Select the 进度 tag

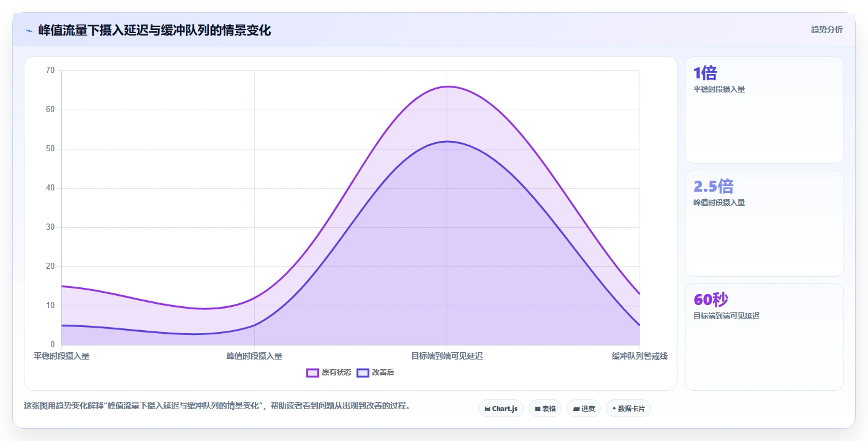point(583,409)
